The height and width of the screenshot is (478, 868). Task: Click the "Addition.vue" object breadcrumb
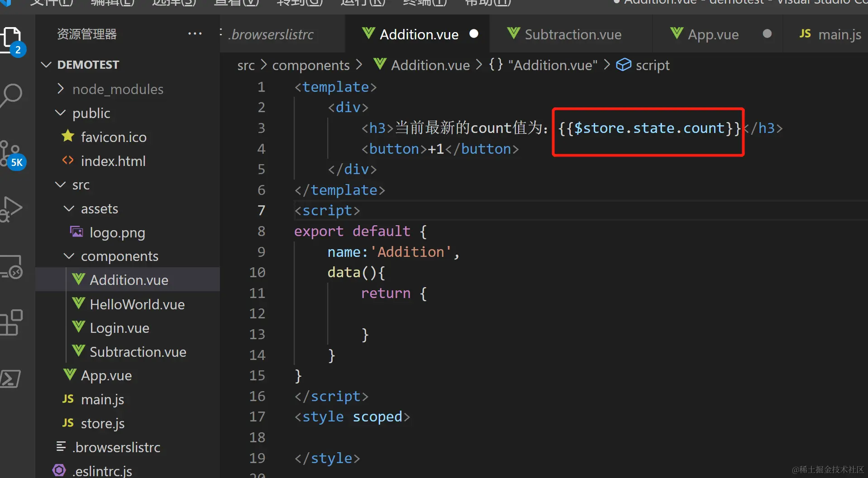pos(553,65)
